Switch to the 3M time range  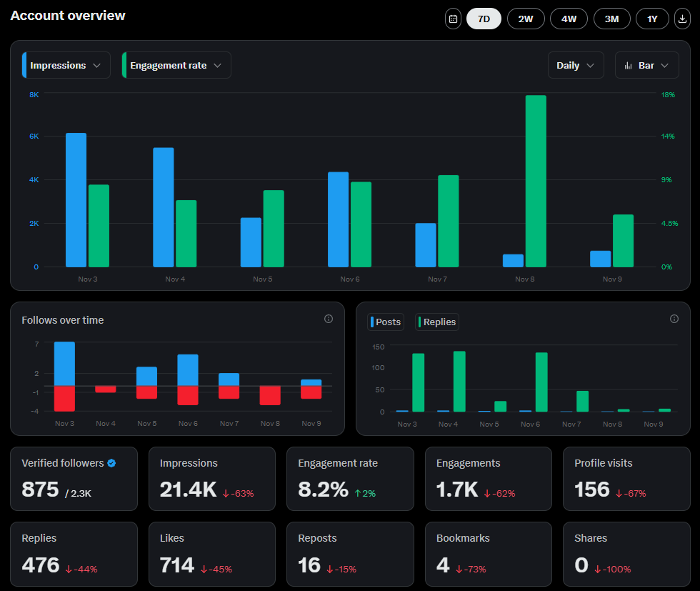pos(611,19)
